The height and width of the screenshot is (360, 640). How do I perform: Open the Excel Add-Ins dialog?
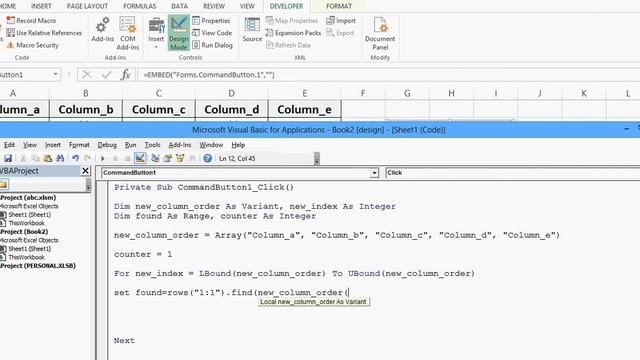click(102, 29)
